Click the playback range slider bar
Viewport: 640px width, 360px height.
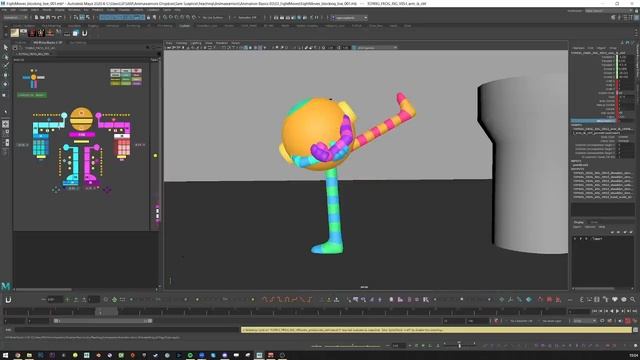click(103, 321)
